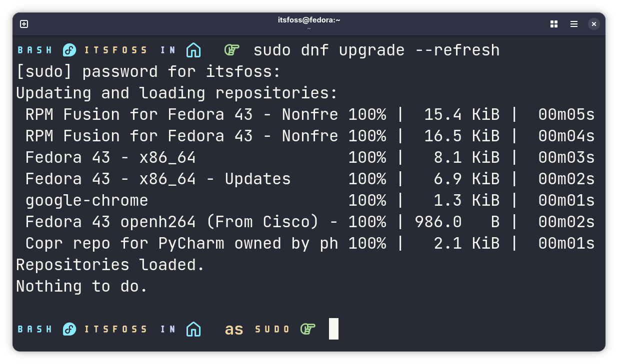Image resolution: width=618 pixels, height=364 pixels.
Task: Click the home directory icon in the top prompt
Action: pos(193,50)
